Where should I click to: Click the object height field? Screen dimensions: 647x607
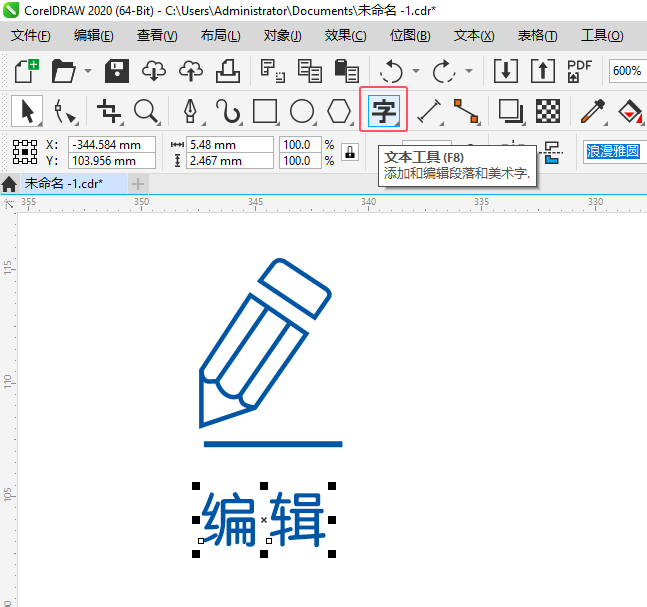pyautogui.click(x=230, y=161)
